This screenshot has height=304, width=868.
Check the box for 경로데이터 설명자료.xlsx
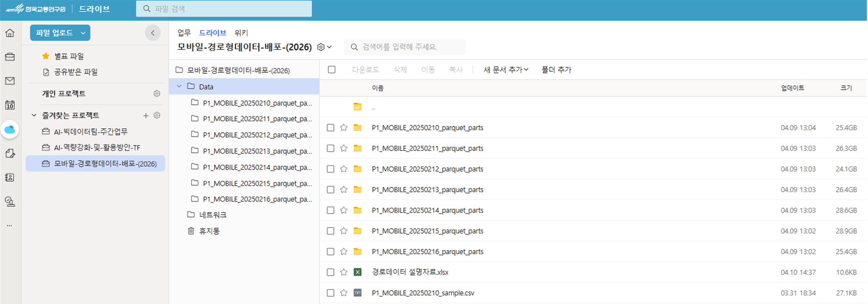(x=331, y=272)
